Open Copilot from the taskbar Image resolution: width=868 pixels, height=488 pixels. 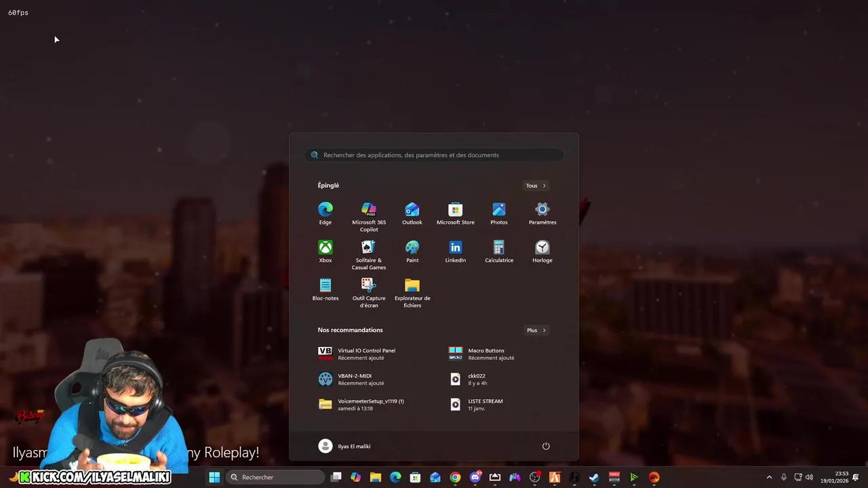pos(355,477)
